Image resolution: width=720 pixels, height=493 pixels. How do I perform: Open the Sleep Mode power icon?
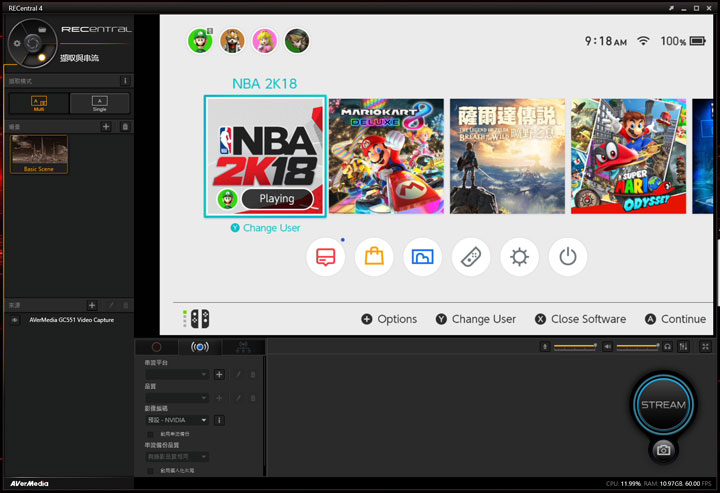(x=568, y=257)
